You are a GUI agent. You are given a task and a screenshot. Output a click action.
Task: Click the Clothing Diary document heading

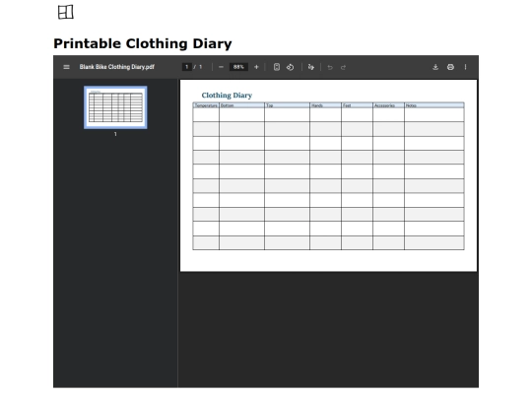(227, 96)
